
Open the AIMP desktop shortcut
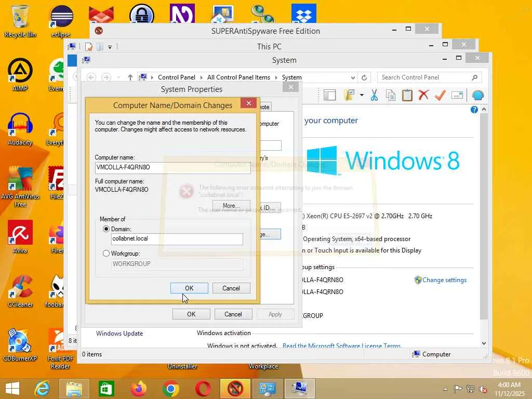(20, 75)
